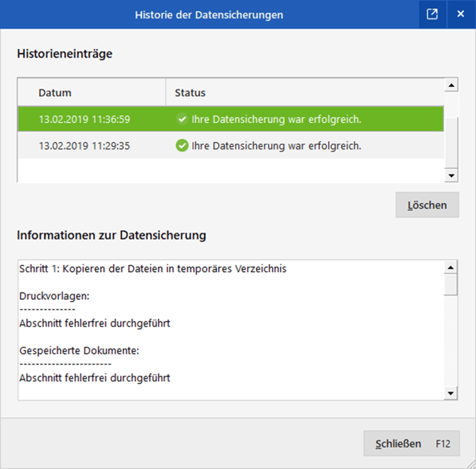Click the up arrow of the information box scrollbar

pos(450,268)
